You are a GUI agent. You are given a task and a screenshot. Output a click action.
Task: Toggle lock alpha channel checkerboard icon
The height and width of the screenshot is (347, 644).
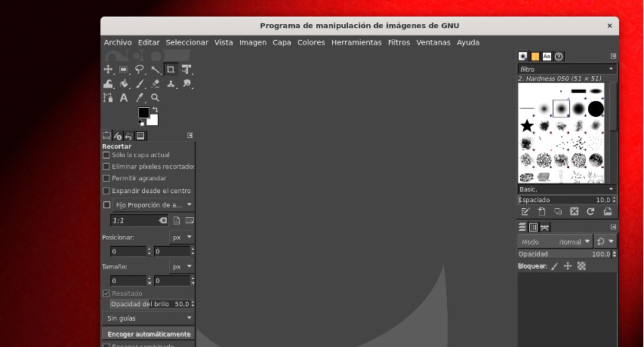[x=581, y=266]
